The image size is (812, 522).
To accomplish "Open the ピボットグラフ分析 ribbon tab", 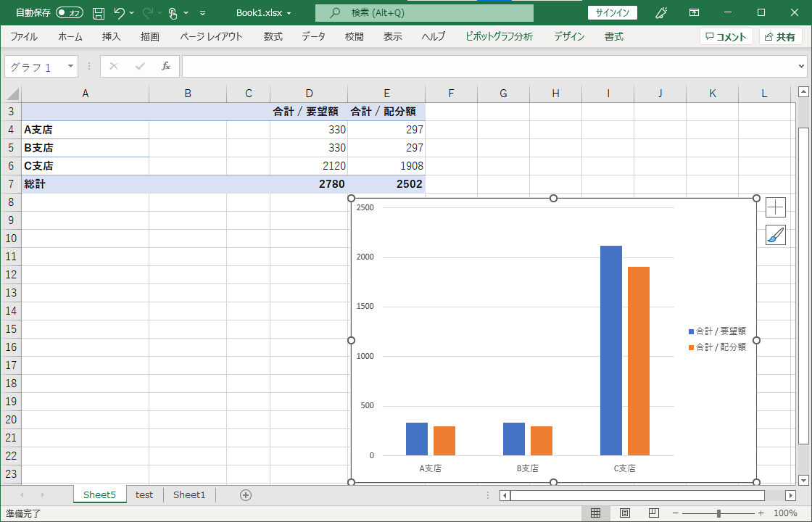I will tap(499, 36).
